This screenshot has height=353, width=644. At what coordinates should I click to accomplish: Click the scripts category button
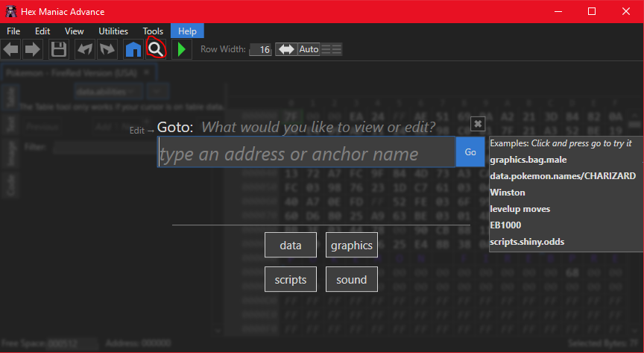(x=291, y=279)
